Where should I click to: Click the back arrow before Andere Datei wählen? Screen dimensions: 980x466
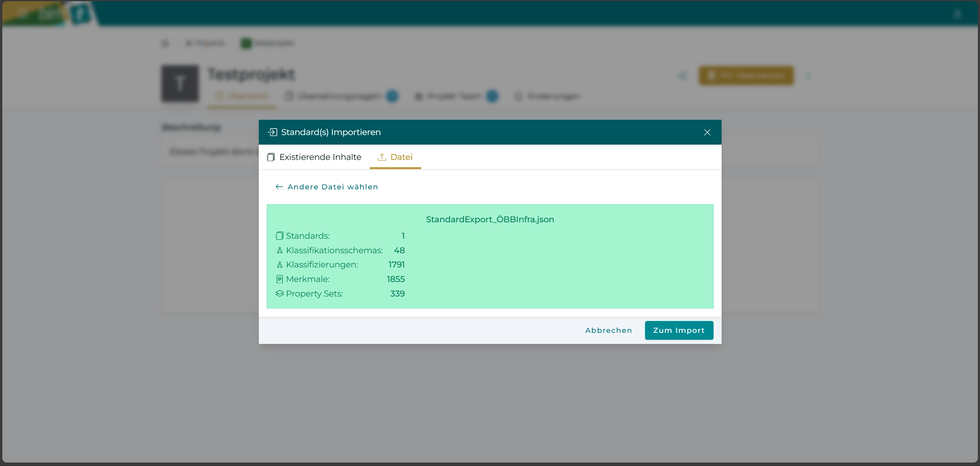(279, 187)
